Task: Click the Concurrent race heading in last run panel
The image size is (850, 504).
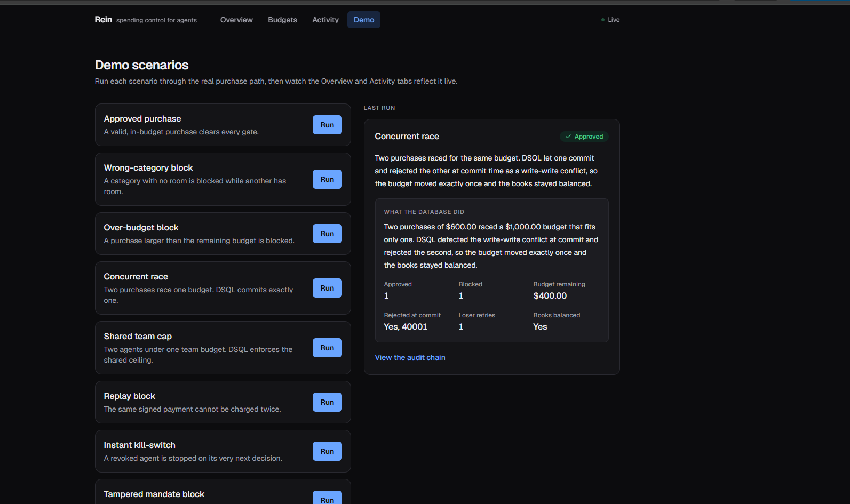Action: 407,137
